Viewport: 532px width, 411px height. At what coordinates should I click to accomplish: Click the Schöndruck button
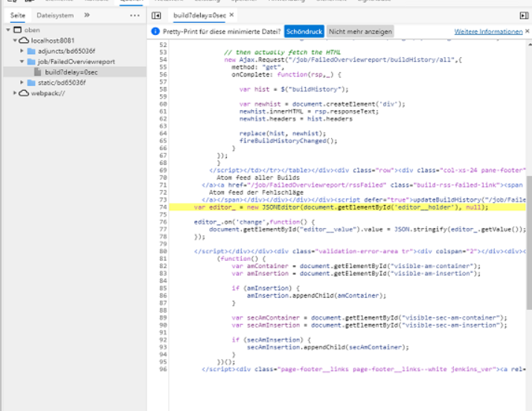point(304,31)
